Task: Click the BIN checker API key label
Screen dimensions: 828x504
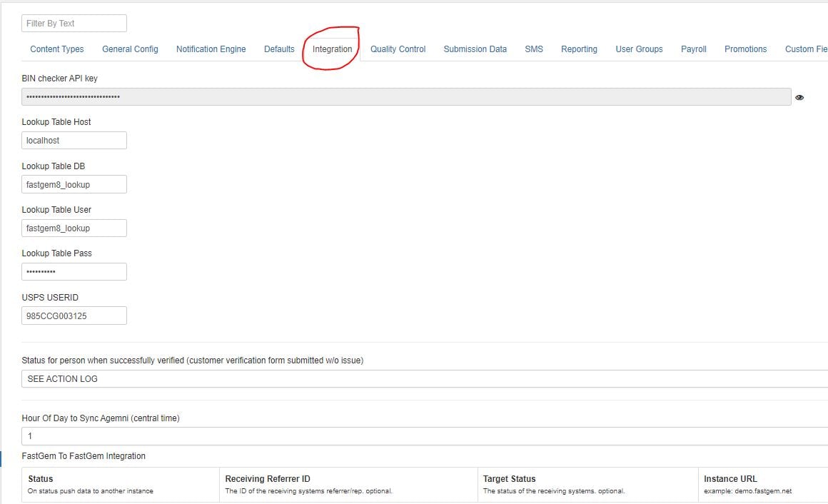Action: pyautogui.click(x=60, y=79)
